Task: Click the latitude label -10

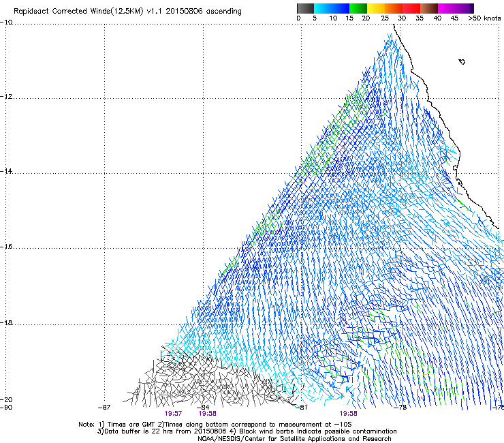Action: pyautogui.click(x=6, y=22)
